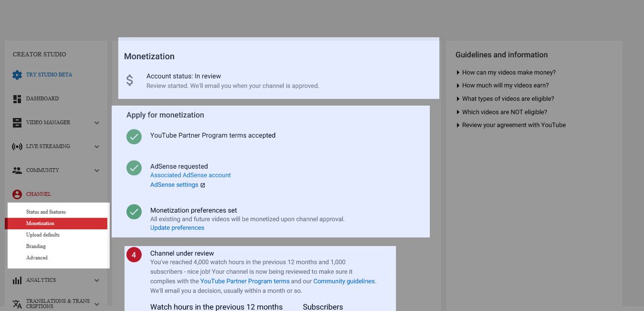
Task: Open the Associated AdSense account link
Action: [x=191, y=175]
